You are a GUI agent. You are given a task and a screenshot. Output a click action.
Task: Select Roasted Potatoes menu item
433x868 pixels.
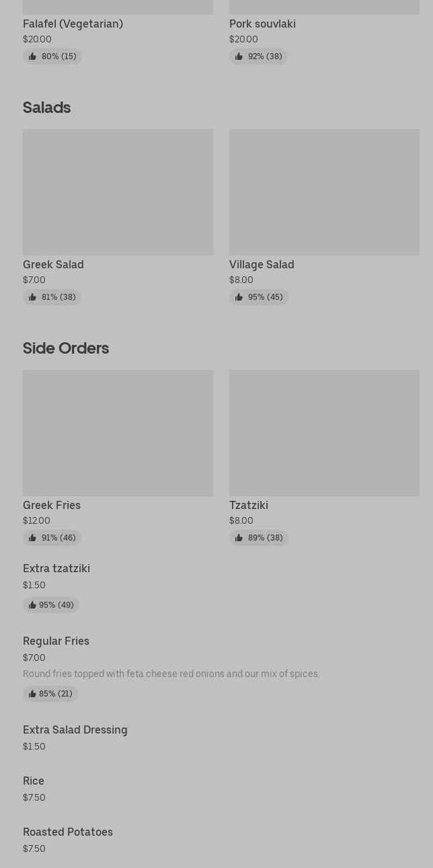pos(68,832)
